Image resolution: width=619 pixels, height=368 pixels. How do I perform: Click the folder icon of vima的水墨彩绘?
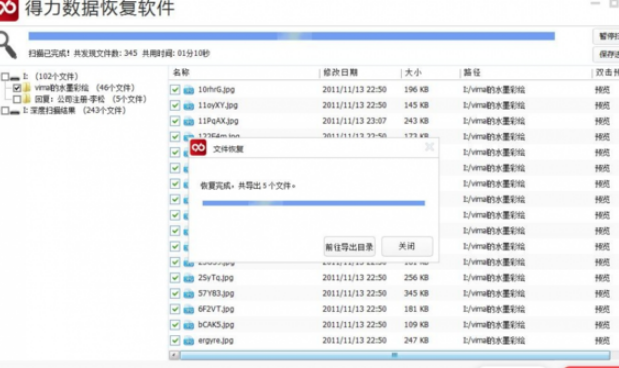point(27,87)
